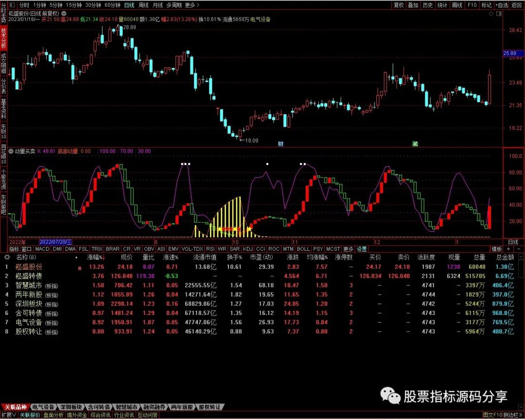Click the panel layout icon beside 分时
The height and width of the screenshot is (420, 525).
point(12,5)
